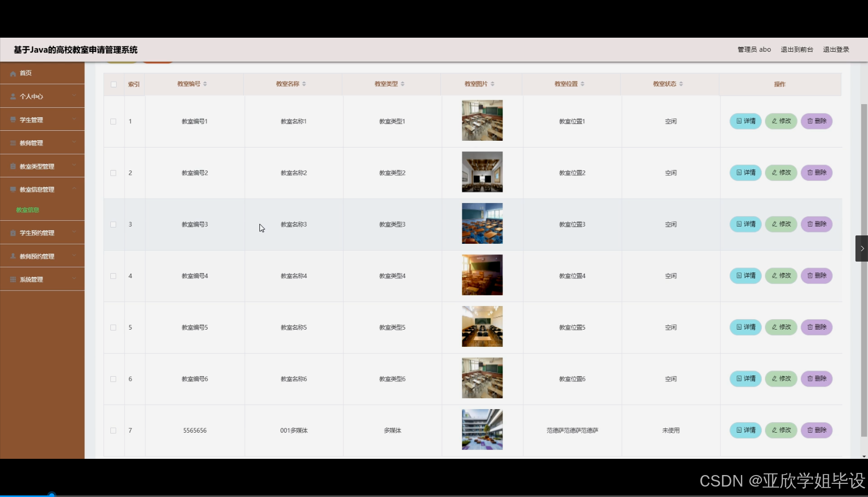
Task: Click the 退出登录 link
Action: point(836,50)
